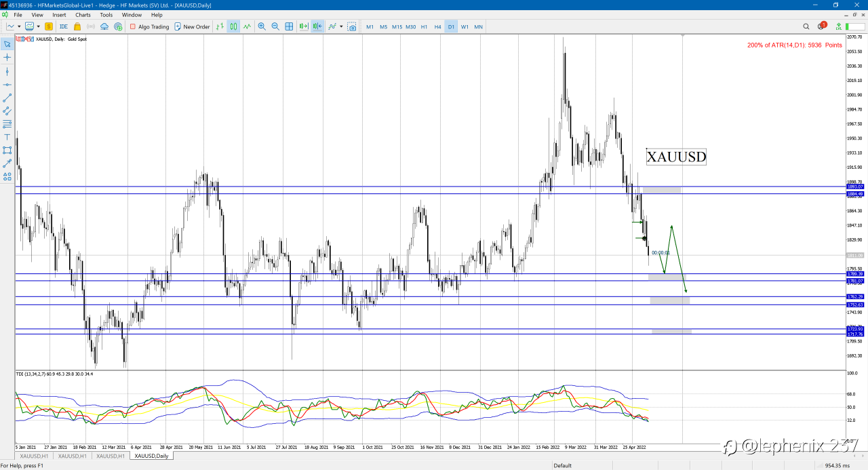Open the IDE MetaEditor icon
The height and width of the screenshot is (470, 868).
click(64, 26)
